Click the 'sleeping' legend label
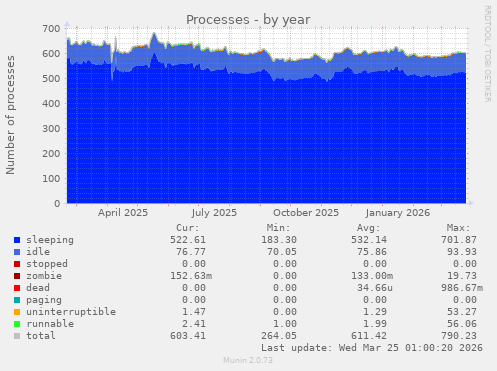497x371 pixels. pyautogui.click(x=50, y=240)
